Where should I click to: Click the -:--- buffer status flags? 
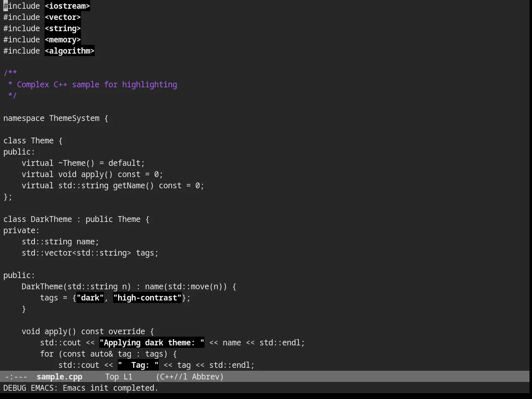coord(16,377)
